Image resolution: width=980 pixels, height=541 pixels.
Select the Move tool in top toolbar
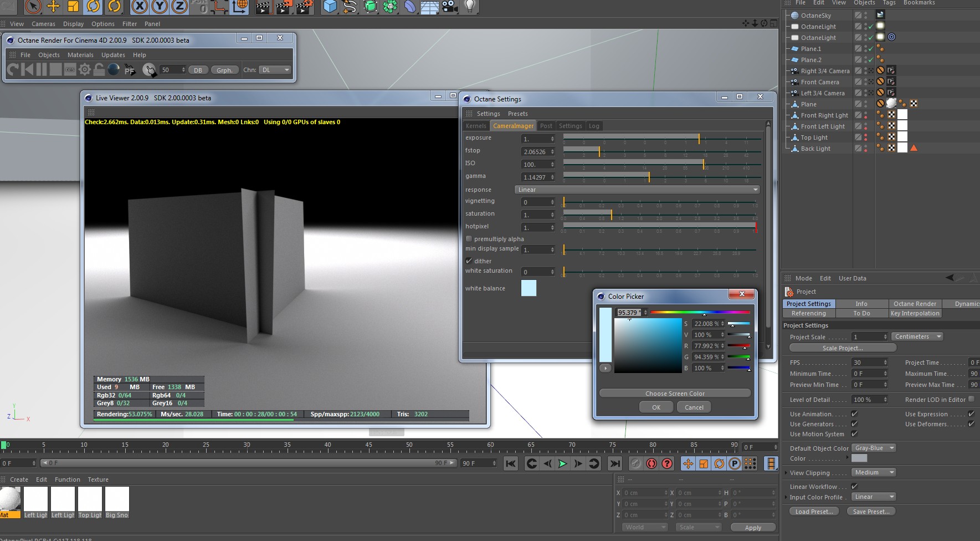click(x=53, y=6)
